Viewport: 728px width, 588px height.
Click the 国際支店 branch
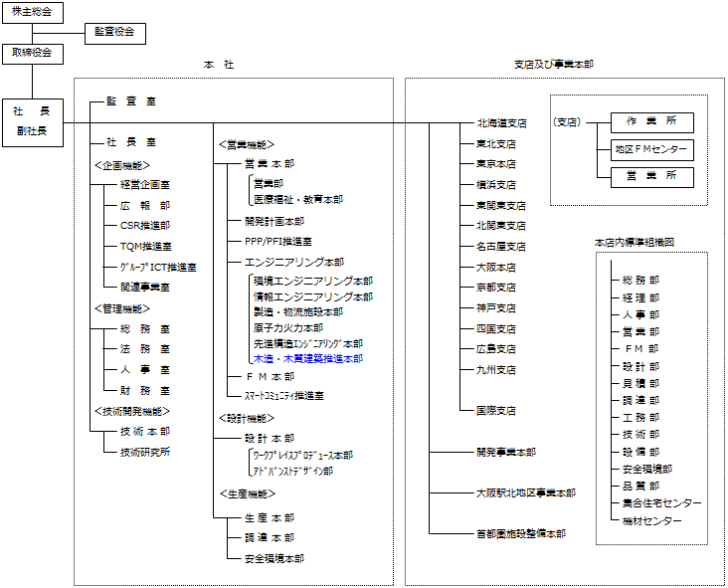click(x=495, y=410)
